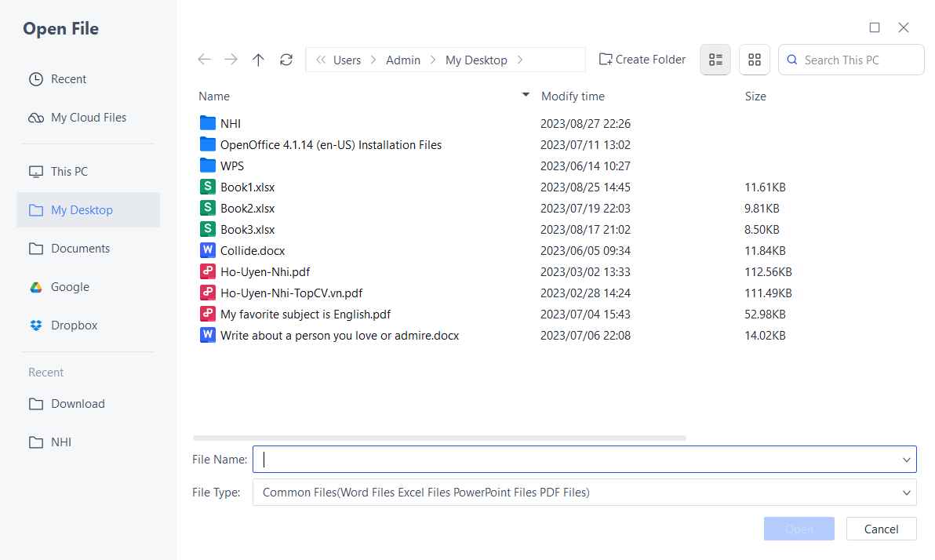This screenshot has height=560, width=935.
Task: Sort by Modify time column header
Action: point(573,96)
